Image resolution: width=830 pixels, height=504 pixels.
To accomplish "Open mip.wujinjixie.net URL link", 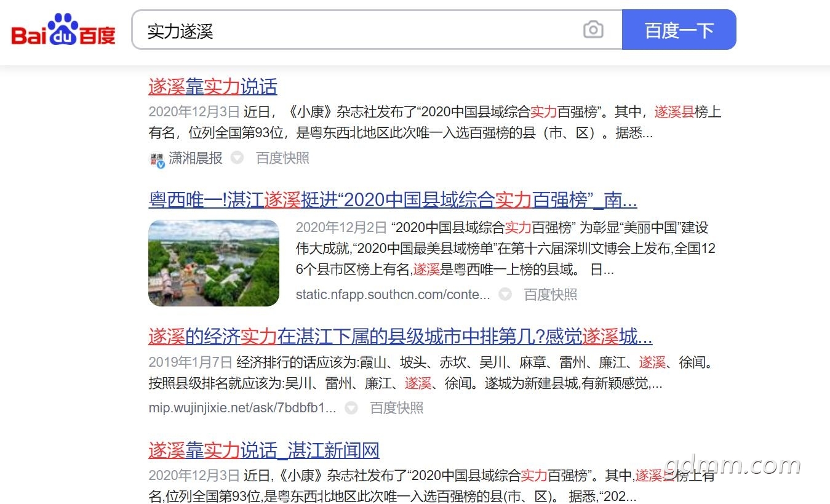I will [242, 408].
